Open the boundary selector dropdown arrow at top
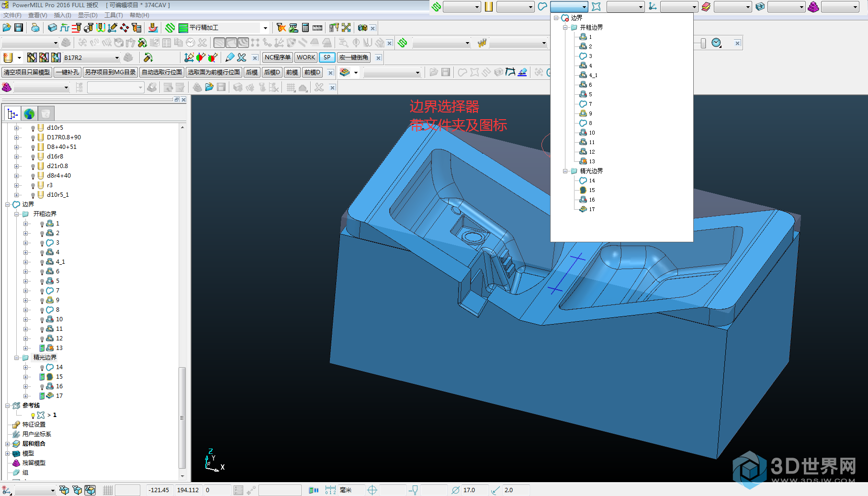This screenshot has width=868, height=496. (x=585, y=7)
